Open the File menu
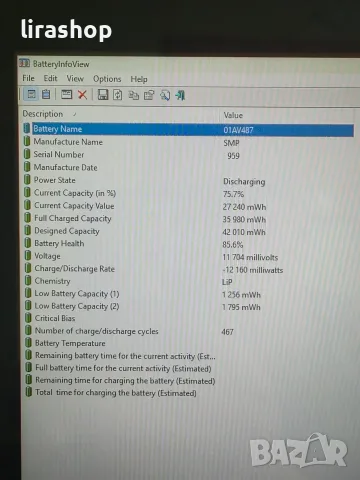This screenshot has height=480, width=360. pyautogui.click(x=28, y=78)
